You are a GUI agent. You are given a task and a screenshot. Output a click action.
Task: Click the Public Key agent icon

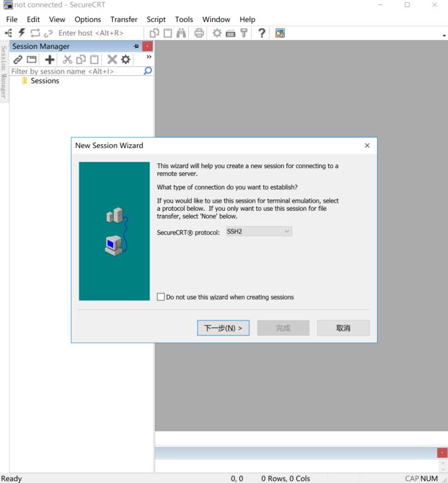coord(244,33)
